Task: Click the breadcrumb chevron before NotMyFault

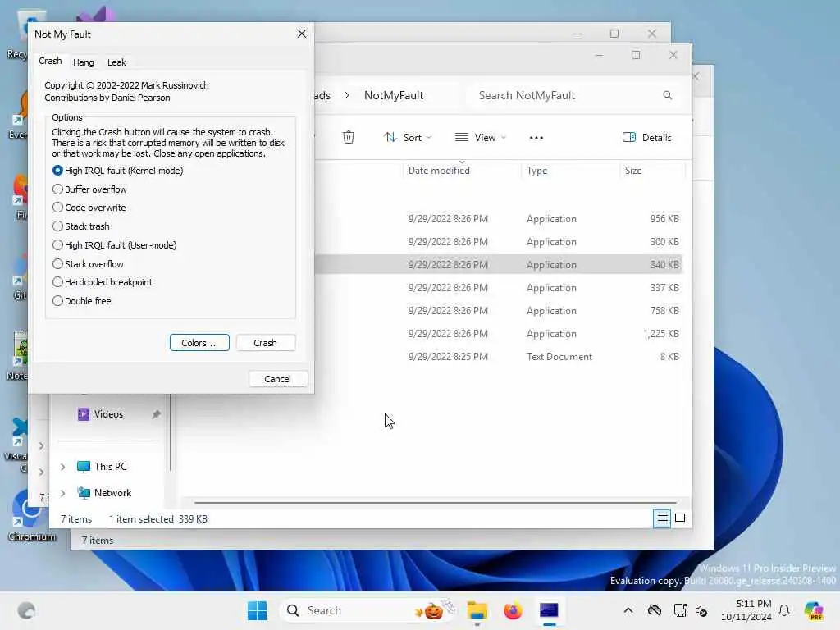Action: pyautogui.click(x=347, y=95)
